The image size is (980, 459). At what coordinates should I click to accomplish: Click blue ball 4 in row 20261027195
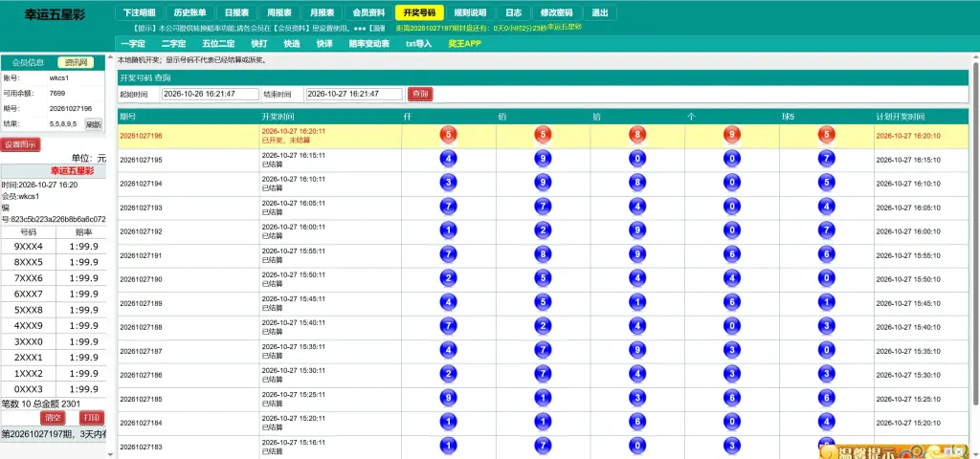(x=448, y=159)
